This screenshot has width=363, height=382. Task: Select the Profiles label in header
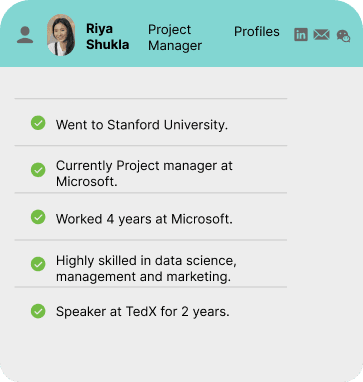(x=257, y=32)
